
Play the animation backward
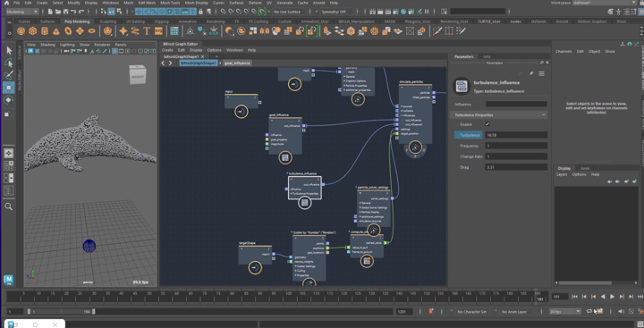coord(603,297)
